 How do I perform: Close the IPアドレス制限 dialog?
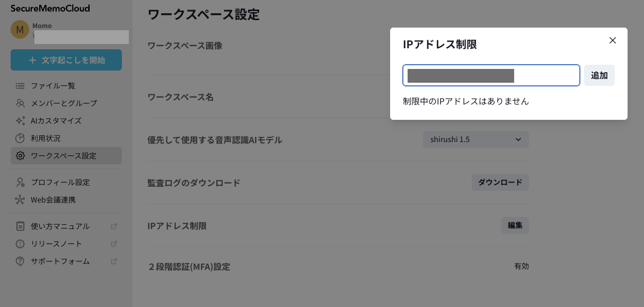613,40
